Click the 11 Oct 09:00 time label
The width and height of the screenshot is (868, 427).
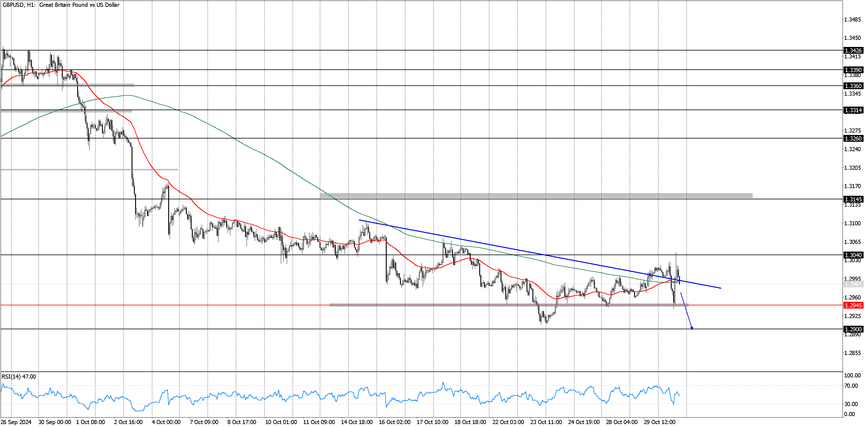click(319, 422)
